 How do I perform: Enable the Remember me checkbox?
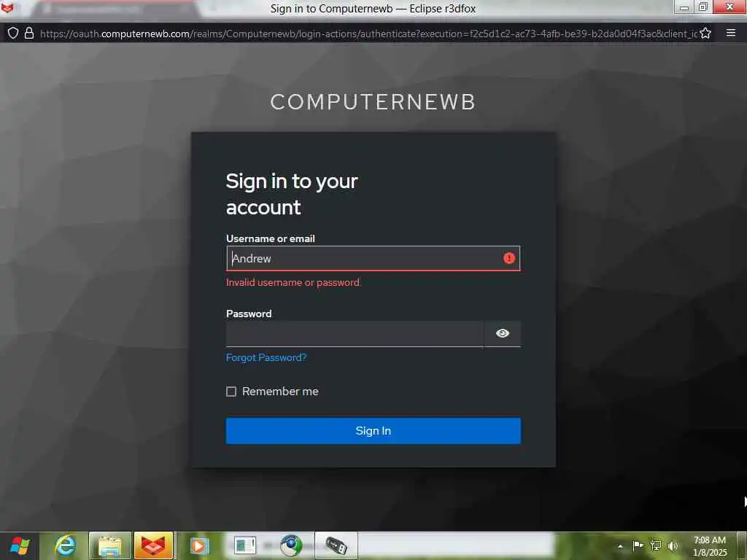(x=231, y=392)
